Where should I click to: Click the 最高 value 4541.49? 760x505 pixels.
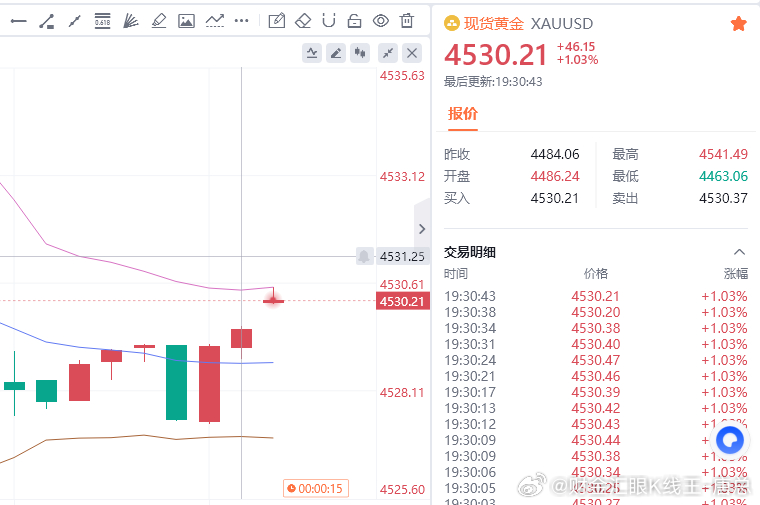(723, 154)
